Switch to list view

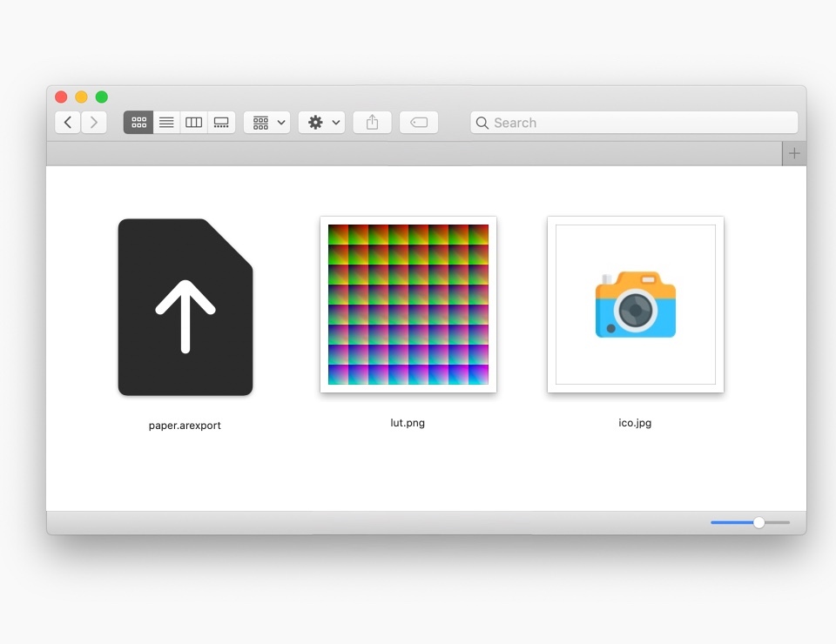[166, 123]
